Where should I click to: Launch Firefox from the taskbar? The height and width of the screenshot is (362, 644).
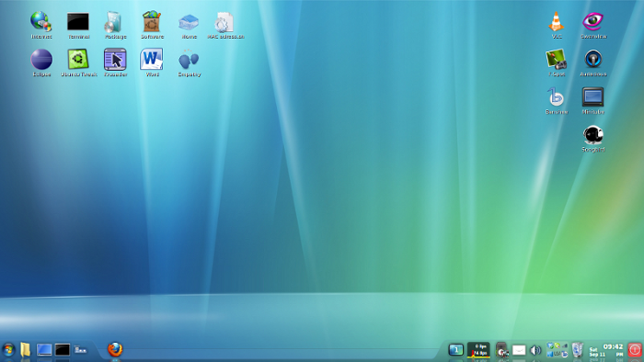click(x=115, y=349)
